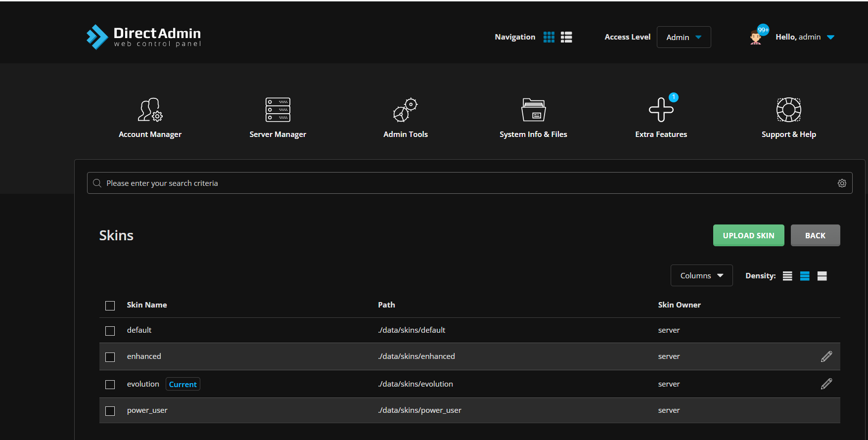Expand the Columns dropdown
The width and height of the screenshot is (868, 440).
click(x=701, y=276)
